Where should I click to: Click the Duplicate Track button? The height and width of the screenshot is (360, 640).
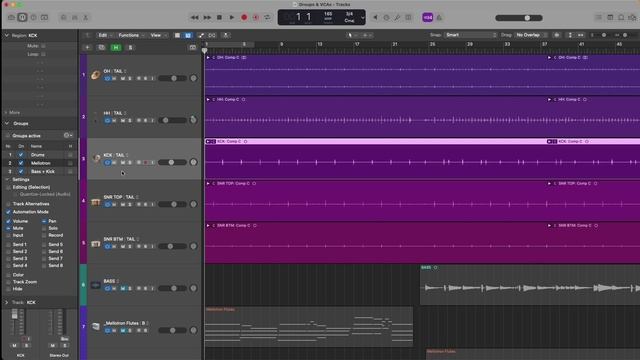point(102,48)
